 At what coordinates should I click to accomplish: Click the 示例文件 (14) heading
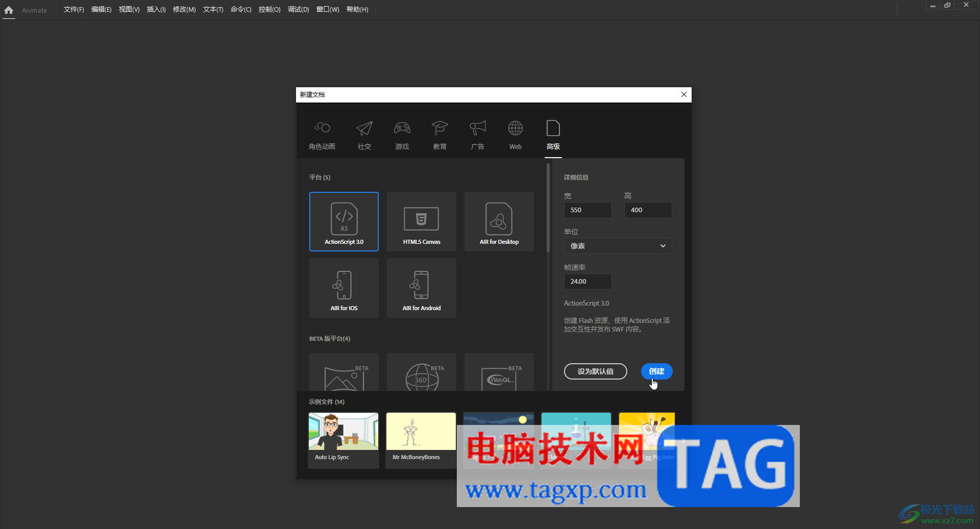pos(327,402)
